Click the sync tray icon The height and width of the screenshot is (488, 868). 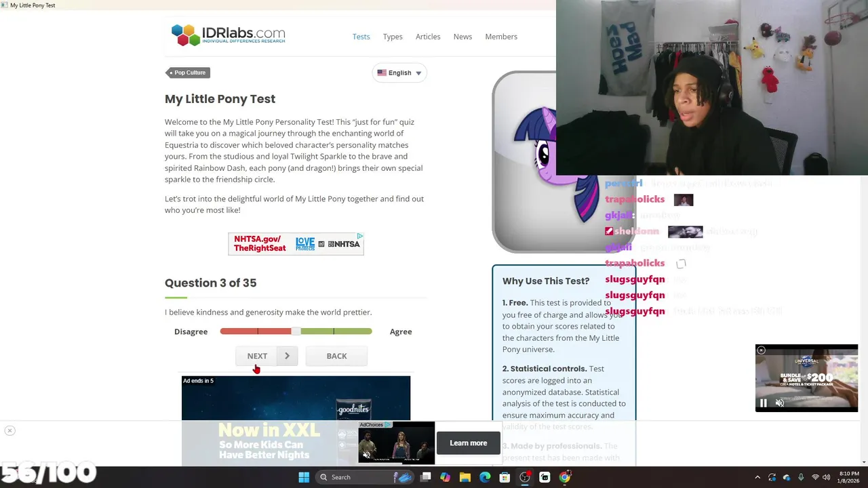pos(772,477)
